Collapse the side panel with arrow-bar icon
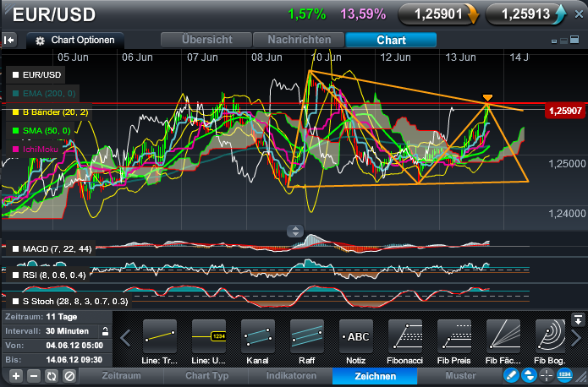Screen dimensions: 588x387 coord(9,40)
